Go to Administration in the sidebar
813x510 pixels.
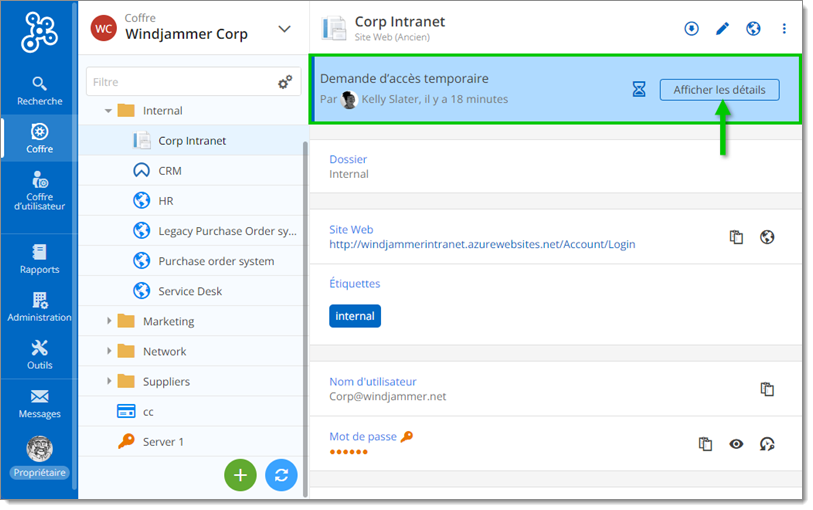[39, 306]
